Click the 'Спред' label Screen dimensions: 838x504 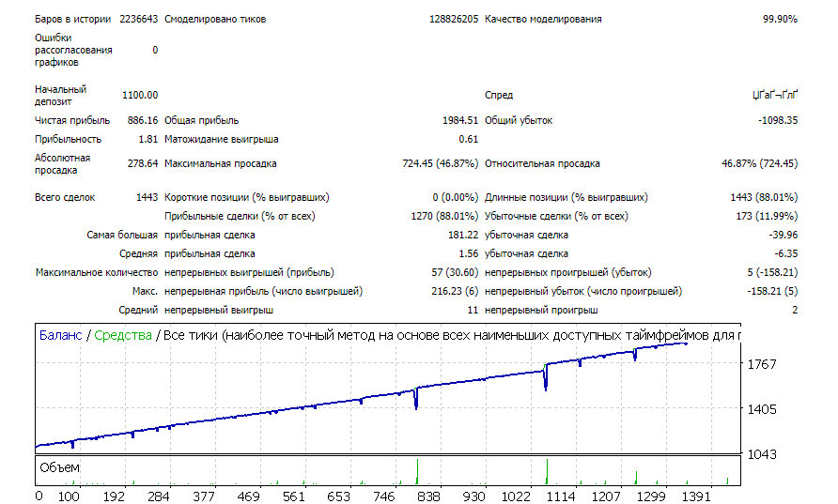499,95
